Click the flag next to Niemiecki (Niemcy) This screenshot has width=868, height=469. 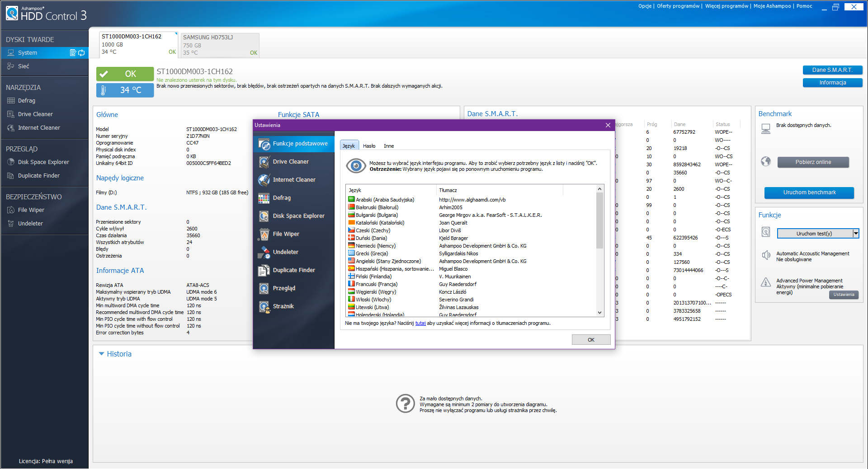(x=351, y=246)
